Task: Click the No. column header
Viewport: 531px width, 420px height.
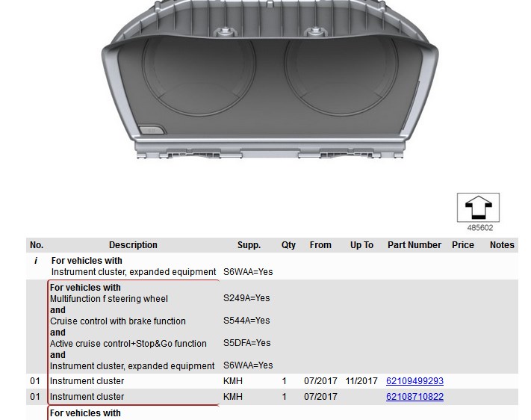Action: 37,245
